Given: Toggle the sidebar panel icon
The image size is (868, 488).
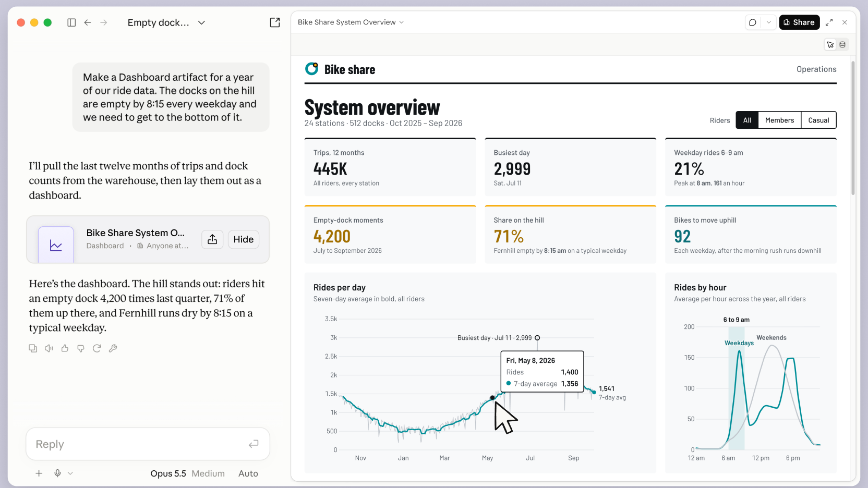Looking at the screenshot, I should 71,22.
